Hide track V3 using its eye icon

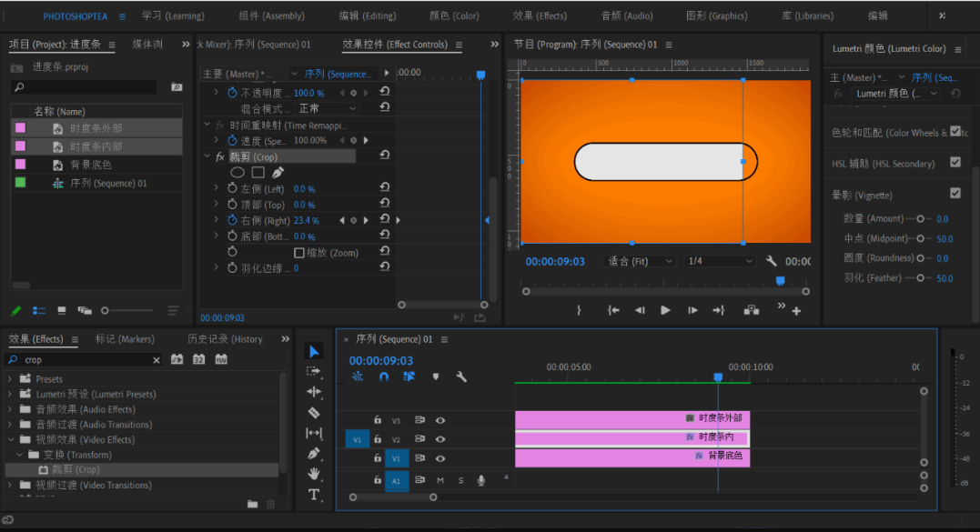440,420
